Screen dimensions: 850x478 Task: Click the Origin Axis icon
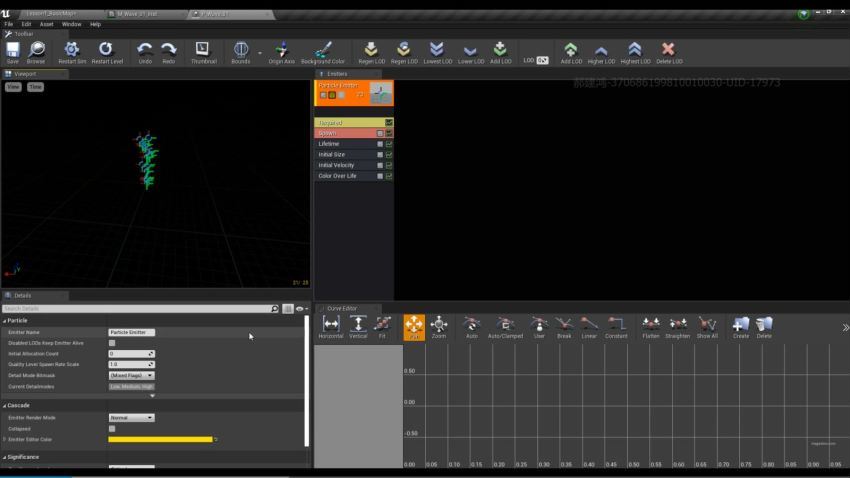[x=281, y=52]
